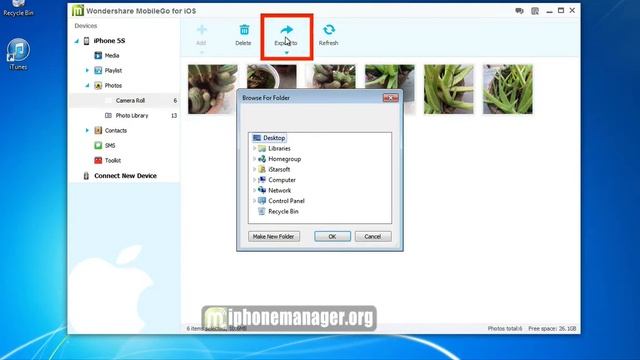This screenshot has width=640, height=360.
Task: Click Connect New Device
Action: pyautogui.click(x=125, y=176)
